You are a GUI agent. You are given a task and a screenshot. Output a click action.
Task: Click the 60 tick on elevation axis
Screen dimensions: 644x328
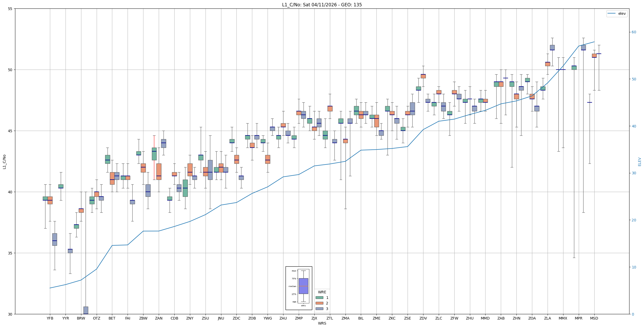click(x=634, y=32)
